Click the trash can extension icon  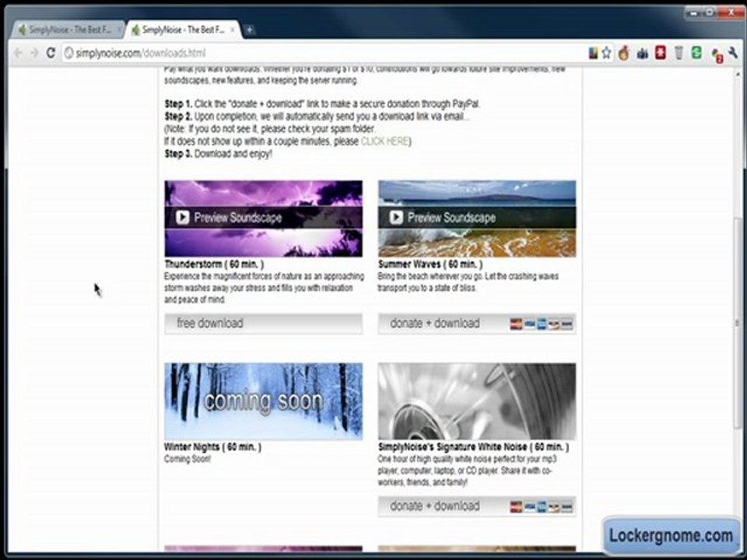point(679,53)
